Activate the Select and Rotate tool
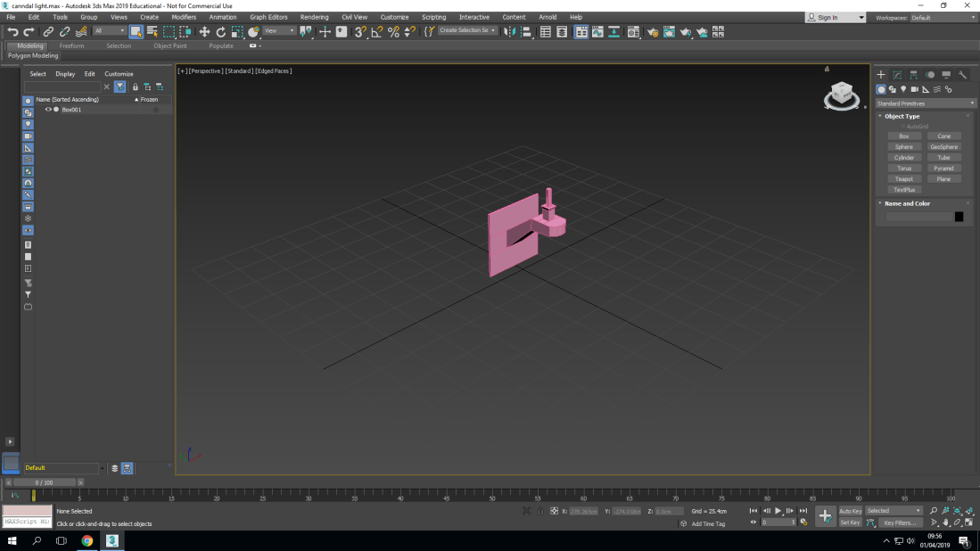The image size is (980, 551). [223, 32]
